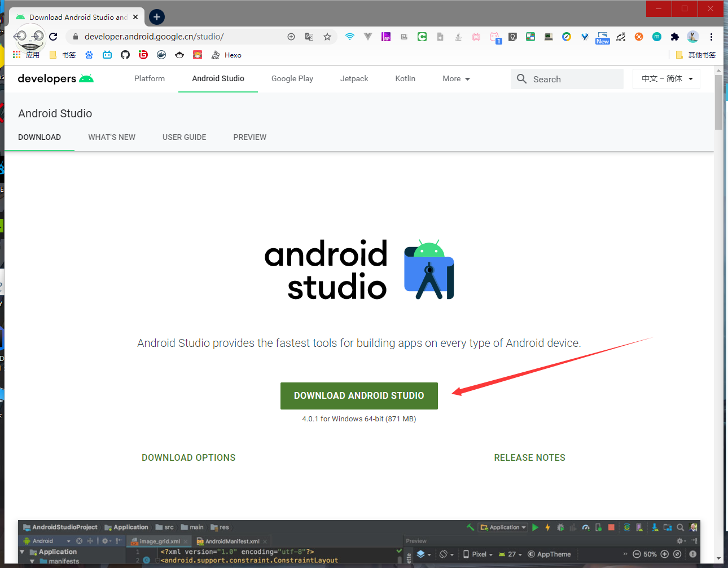Open Chrome's three-dot menu

click(711, 37)
